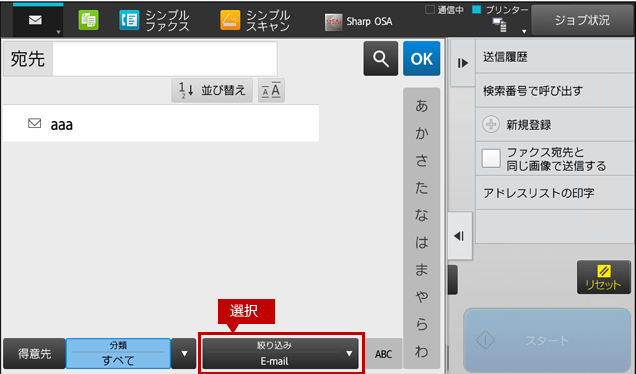The image size is (636, 374).
Task: Jump to か index
Action: tap(421, 133)
